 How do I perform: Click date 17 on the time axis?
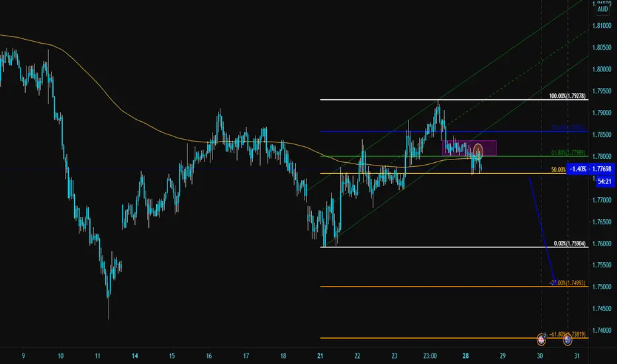[246, 356]
